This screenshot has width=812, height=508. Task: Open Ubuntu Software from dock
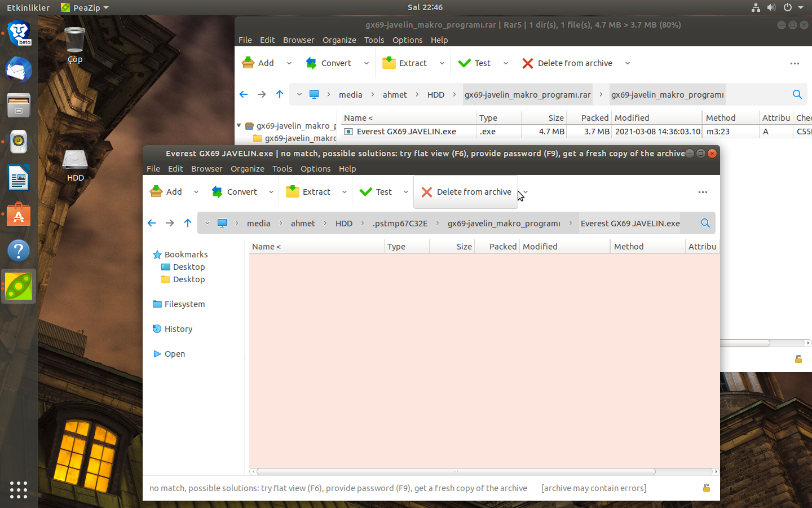(x=19, y=214)
